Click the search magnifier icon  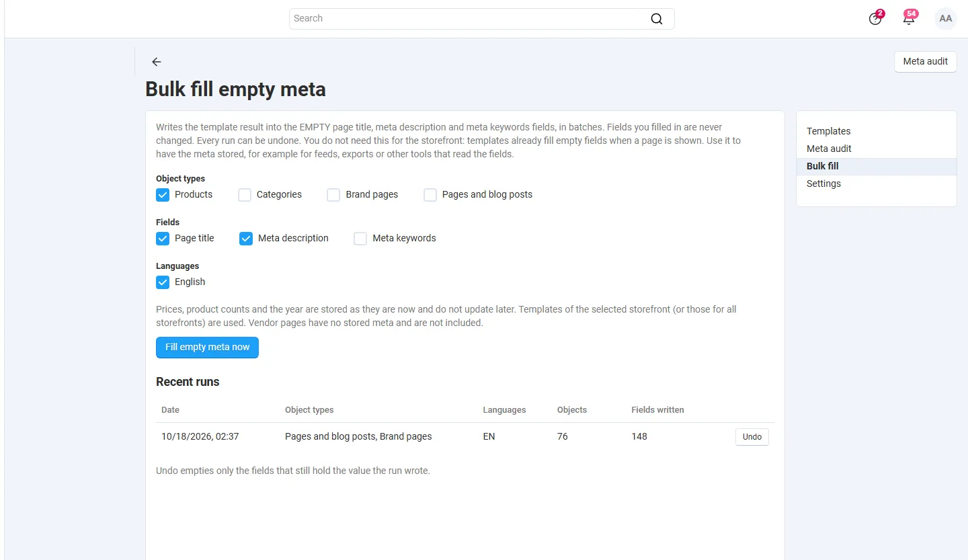[657, 19]
